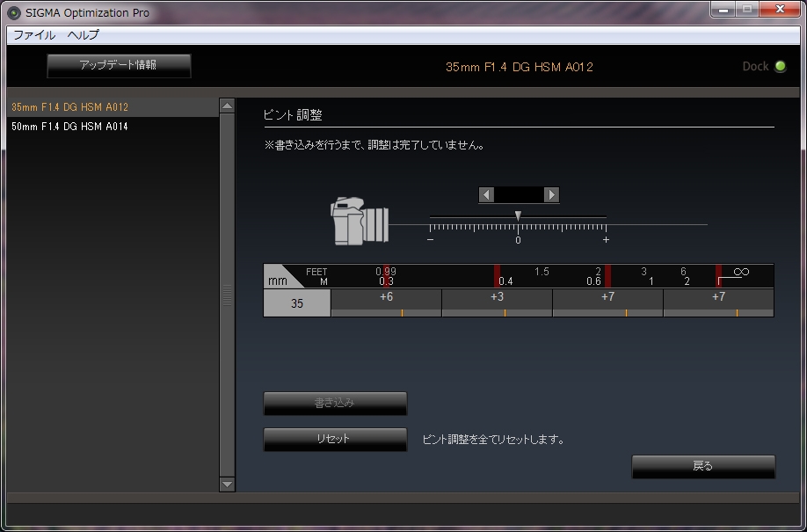Click the 35 focal length cell
The height and width of the screenshot is (532, 807).
tap(297, 302)
